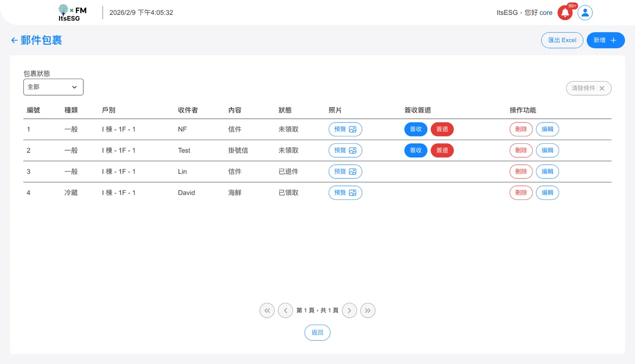Click the ItsESG FM logo
Viewport: 635px width, 364px height.
click(x=72, y=13)
